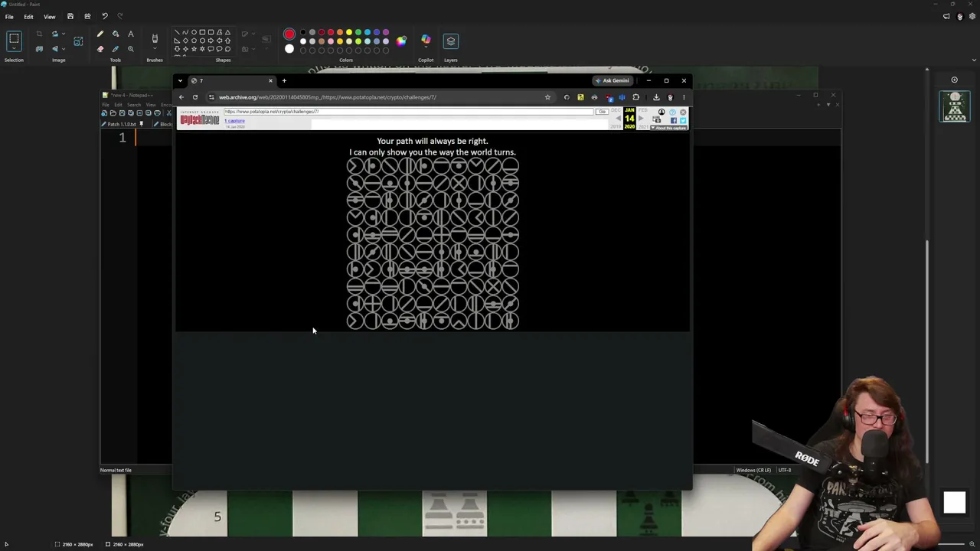This screenshot has width=980, height=551.
Task: Pick the yellow color in the palette
Action: pos(349,32)
